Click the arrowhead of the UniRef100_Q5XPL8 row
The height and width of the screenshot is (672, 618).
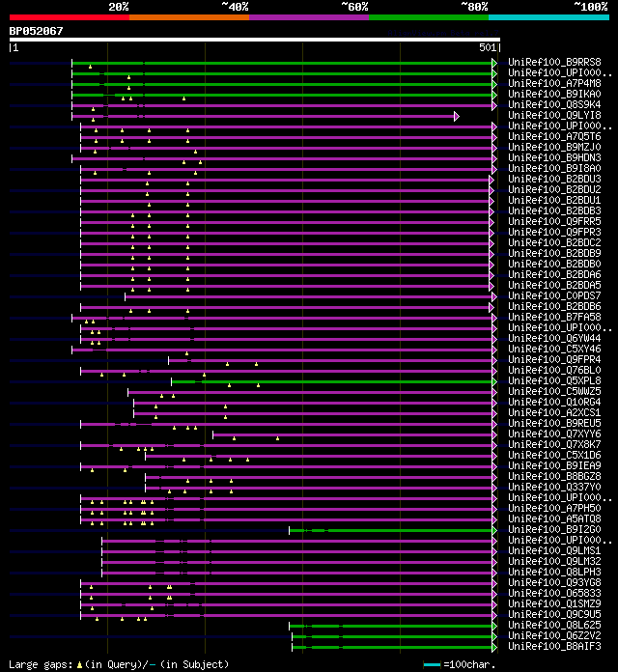pos(494,381)
